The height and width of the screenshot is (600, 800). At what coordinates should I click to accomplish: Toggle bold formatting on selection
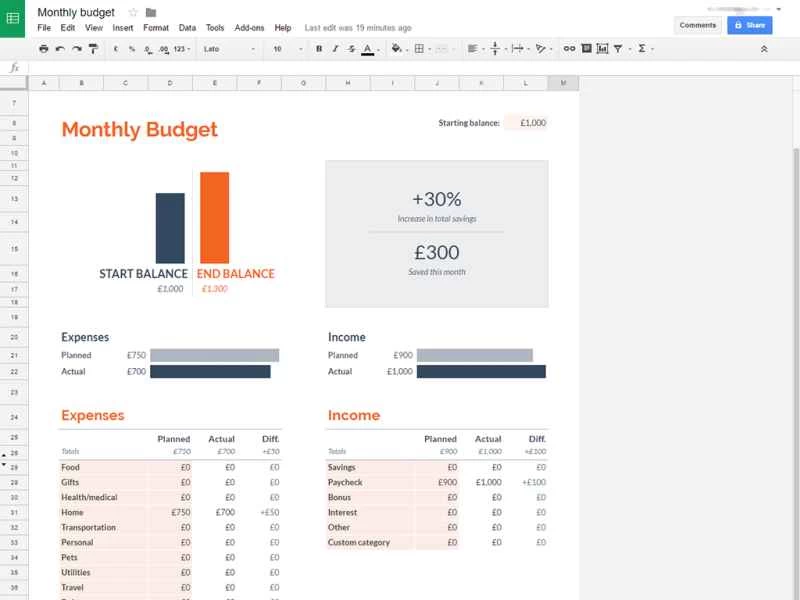click(320, 48)
